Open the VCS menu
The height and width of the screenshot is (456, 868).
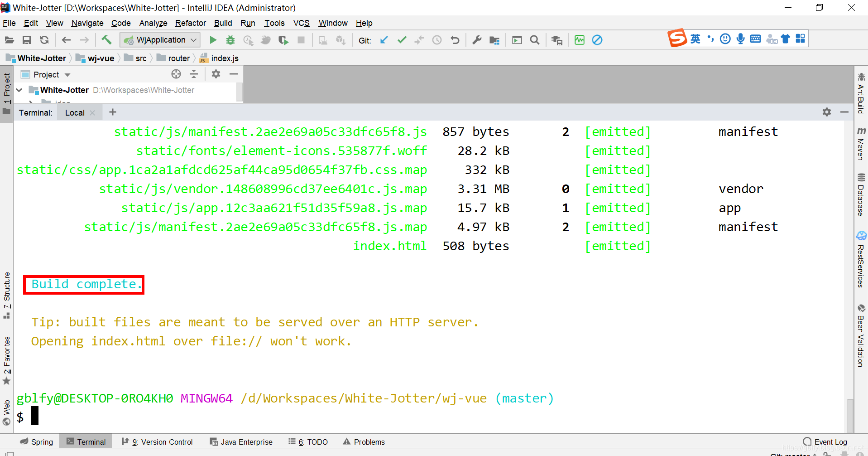point(302,23)
